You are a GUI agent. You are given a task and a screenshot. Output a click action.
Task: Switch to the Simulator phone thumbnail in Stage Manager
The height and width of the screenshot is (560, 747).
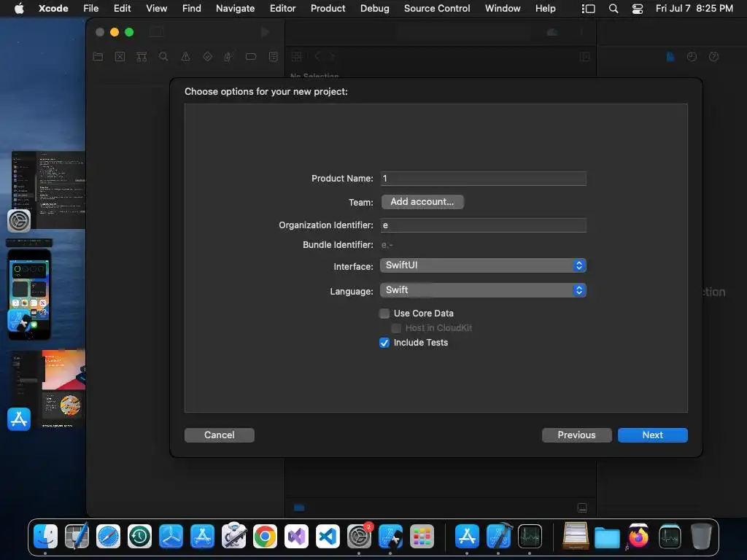point(29,294)
